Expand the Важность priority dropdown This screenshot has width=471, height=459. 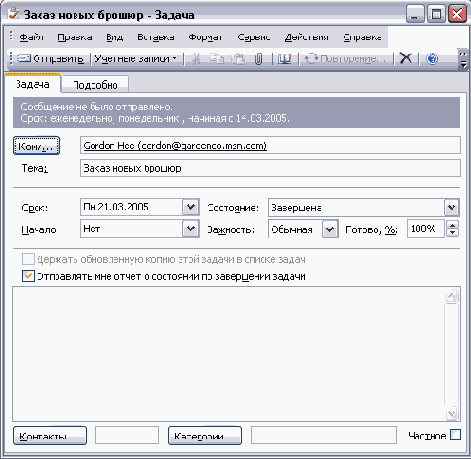tap(330, 229)
